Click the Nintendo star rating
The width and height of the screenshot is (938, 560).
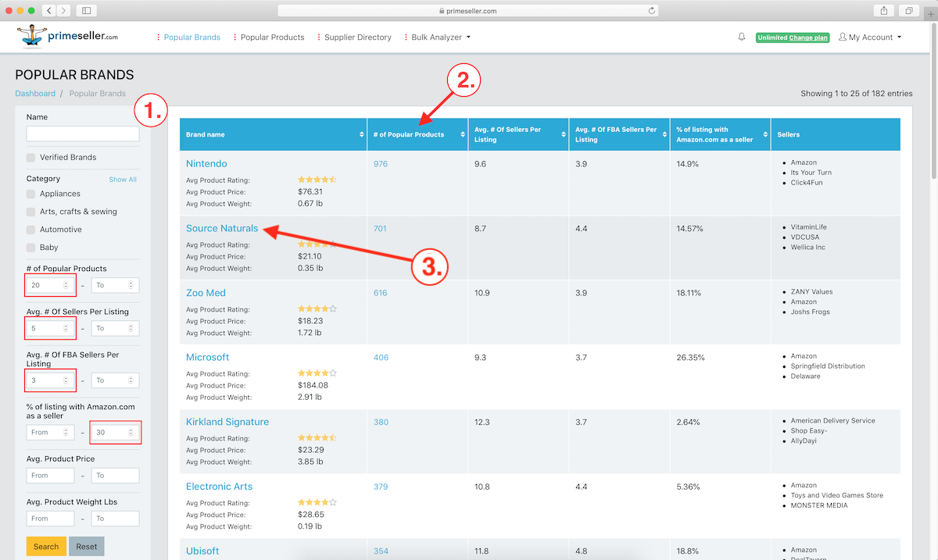pos(317,180)
